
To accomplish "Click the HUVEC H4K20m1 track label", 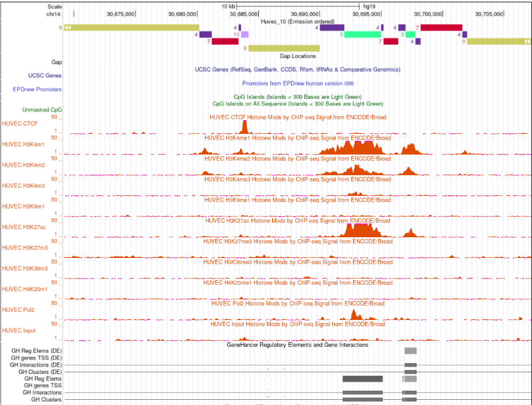I will pos(25,289).
